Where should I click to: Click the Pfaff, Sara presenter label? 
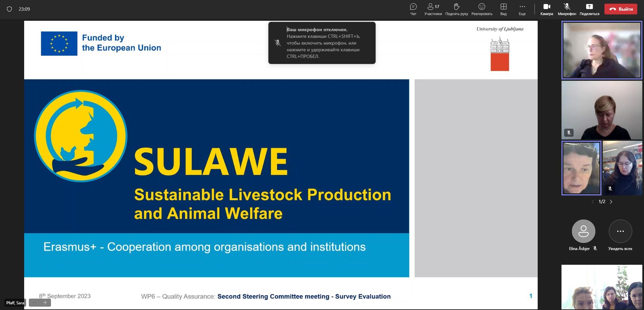[15, 303]
